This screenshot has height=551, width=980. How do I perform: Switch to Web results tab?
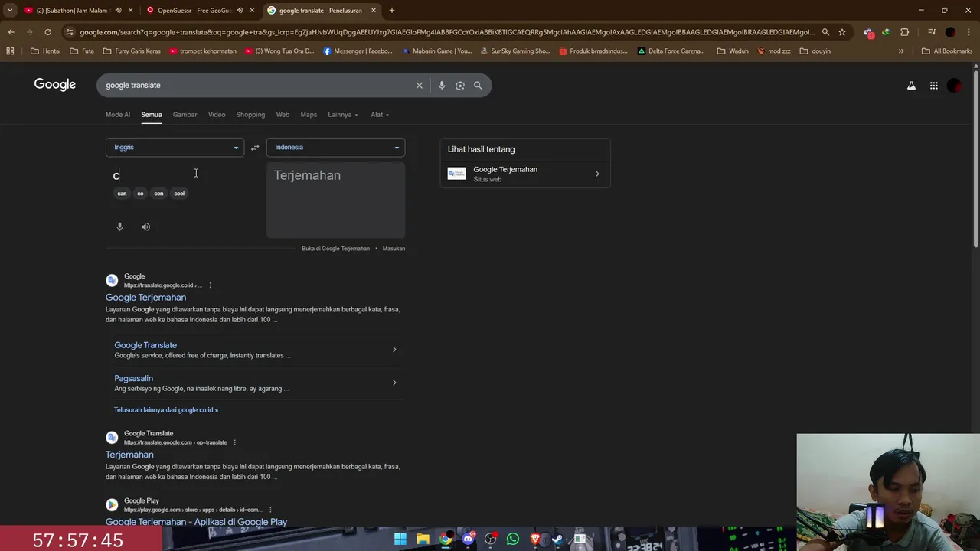tap(283, 115)
